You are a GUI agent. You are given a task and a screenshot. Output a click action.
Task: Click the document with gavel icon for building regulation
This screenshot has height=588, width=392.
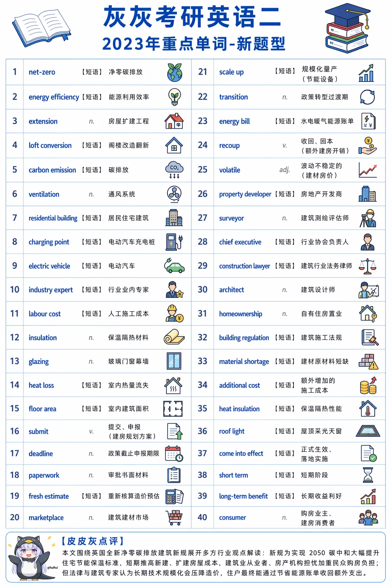click(370, 338)
